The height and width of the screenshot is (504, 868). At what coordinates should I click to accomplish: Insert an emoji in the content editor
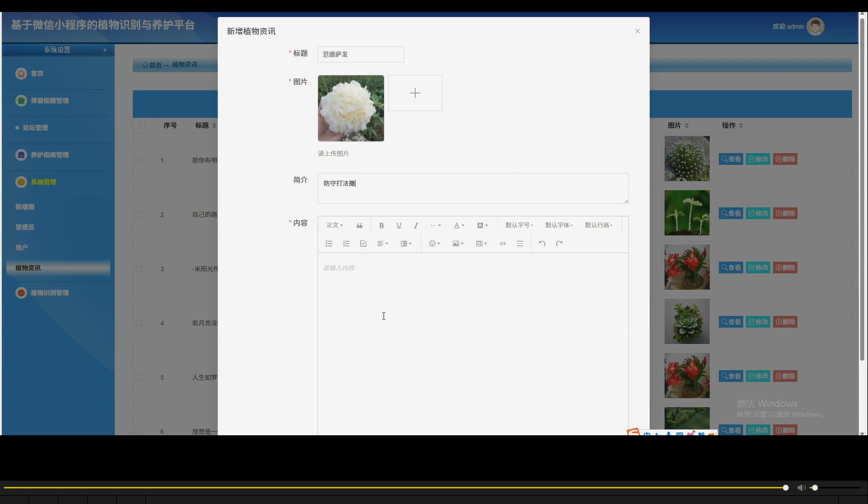coord(432,243)
